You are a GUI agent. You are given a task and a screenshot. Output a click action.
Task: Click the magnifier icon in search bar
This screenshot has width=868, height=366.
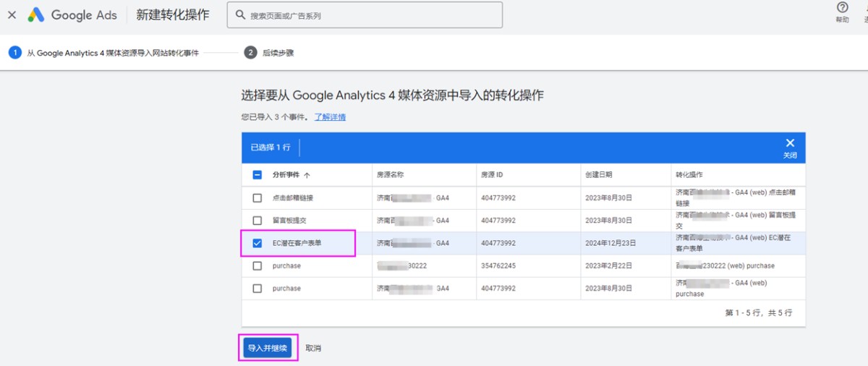tap(239, 15)
